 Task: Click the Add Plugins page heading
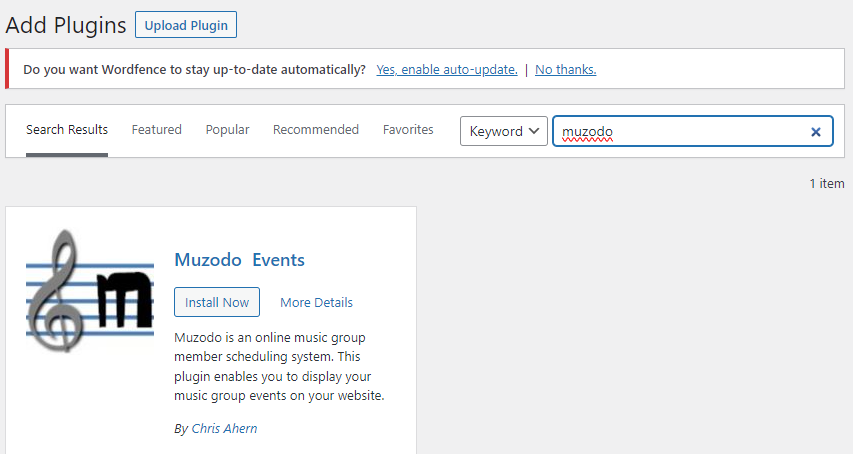click(66, 25)
